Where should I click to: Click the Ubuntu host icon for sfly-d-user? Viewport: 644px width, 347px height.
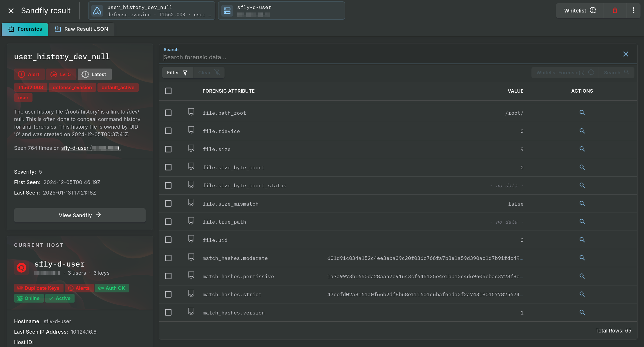pos(21,268)
